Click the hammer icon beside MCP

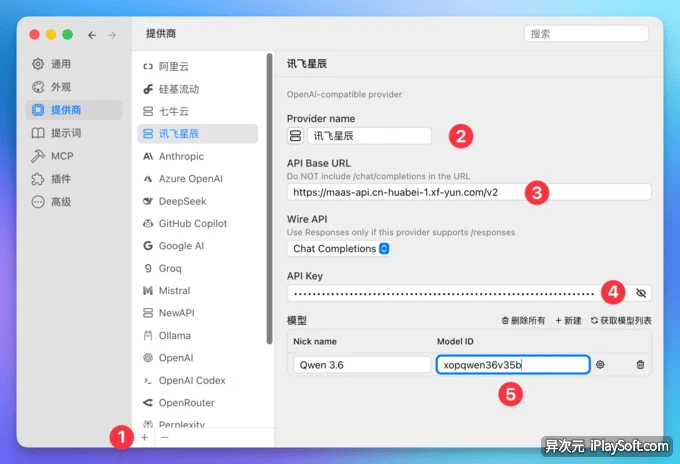(38, 156)
